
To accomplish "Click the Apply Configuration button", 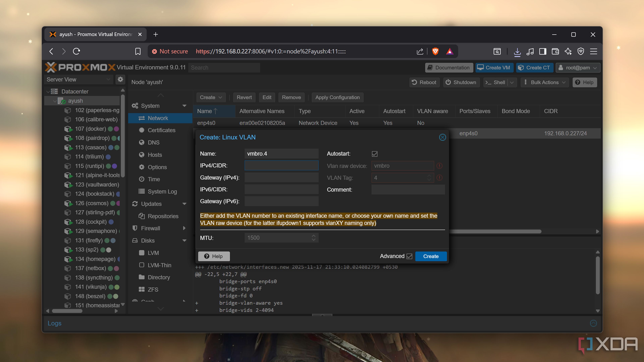I will [337, 97].
